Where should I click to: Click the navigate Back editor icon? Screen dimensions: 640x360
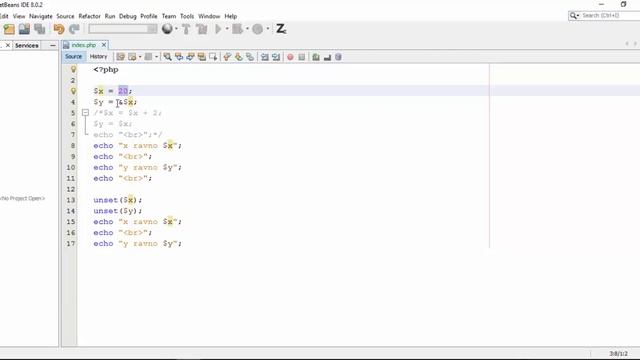[132, 57]
